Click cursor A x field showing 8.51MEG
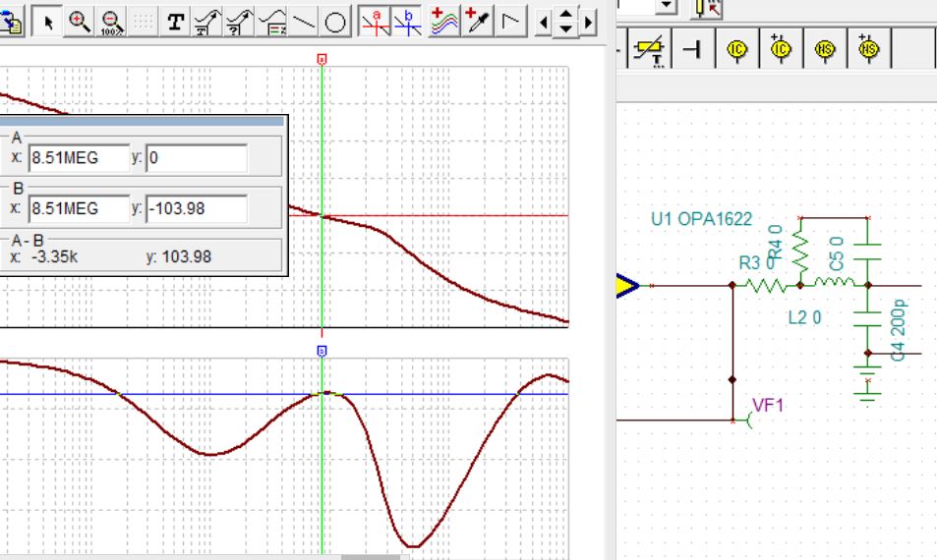This screenshot has height=560, width=937. pyautogui.click(x=79, y=158)
